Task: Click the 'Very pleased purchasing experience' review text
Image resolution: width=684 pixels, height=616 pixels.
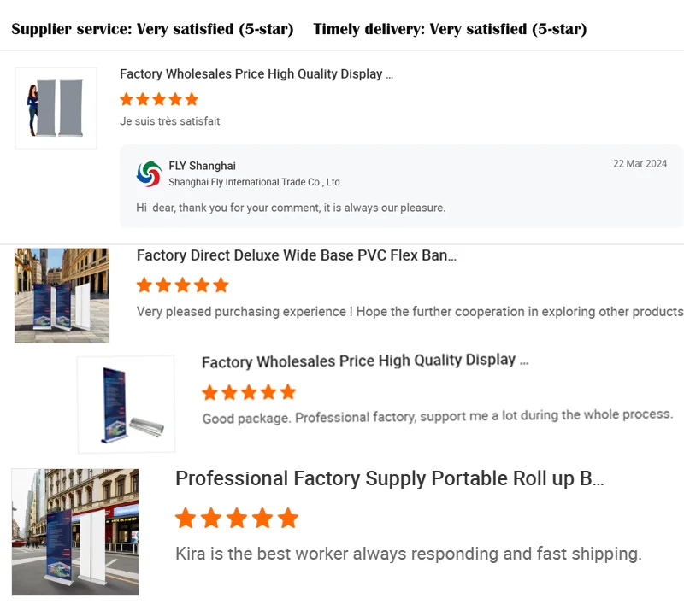Action: (x=410, y=312)
